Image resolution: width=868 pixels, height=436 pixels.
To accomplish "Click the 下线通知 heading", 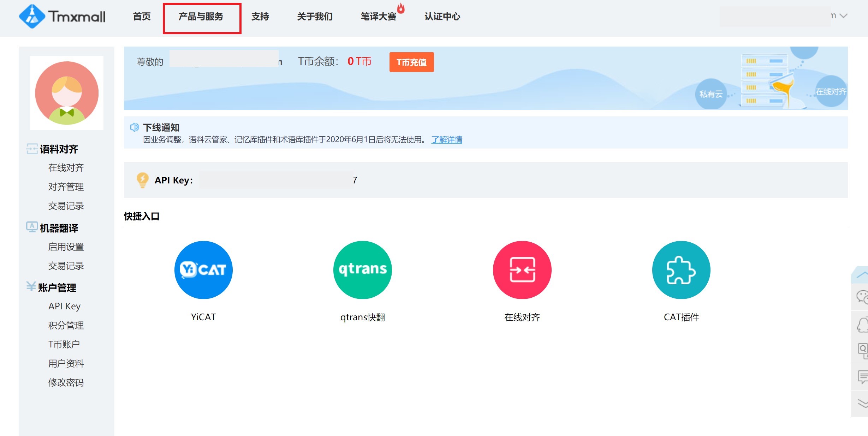I will click(161, 127).
